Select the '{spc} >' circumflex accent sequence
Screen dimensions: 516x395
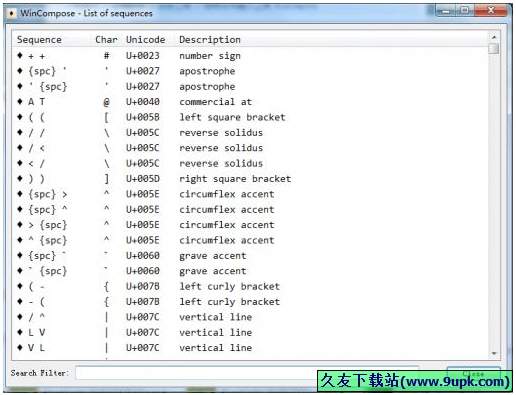(x=250, y=194)
